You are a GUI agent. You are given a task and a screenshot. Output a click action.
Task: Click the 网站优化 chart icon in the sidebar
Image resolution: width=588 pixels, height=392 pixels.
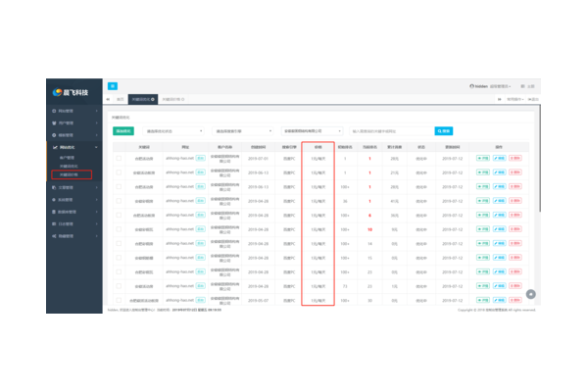point(53,147)
